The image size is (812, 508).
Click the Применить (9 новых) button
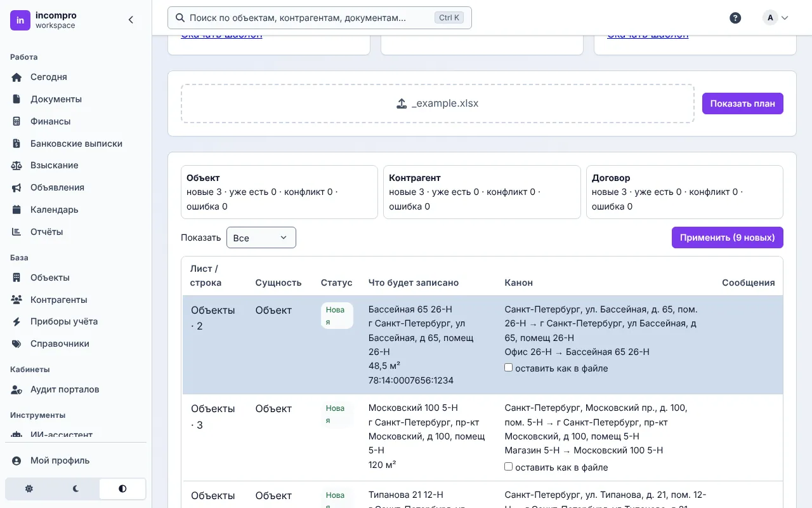pos(727,237)
